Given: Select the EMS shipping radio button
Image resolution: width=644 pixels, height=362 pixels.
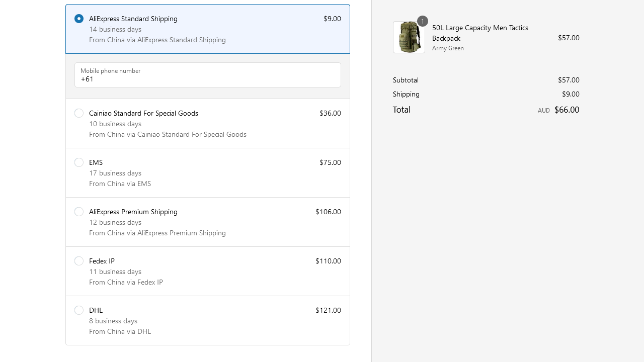Looking at the screenshot, I should [79, 162].
